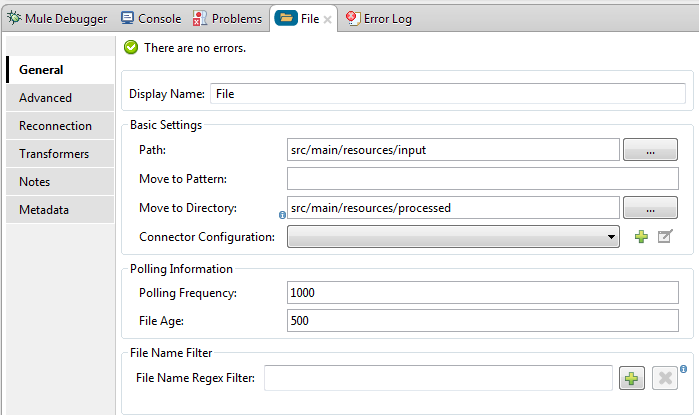
Task: Click the Console monitor icon
Action: coord(127,18)
